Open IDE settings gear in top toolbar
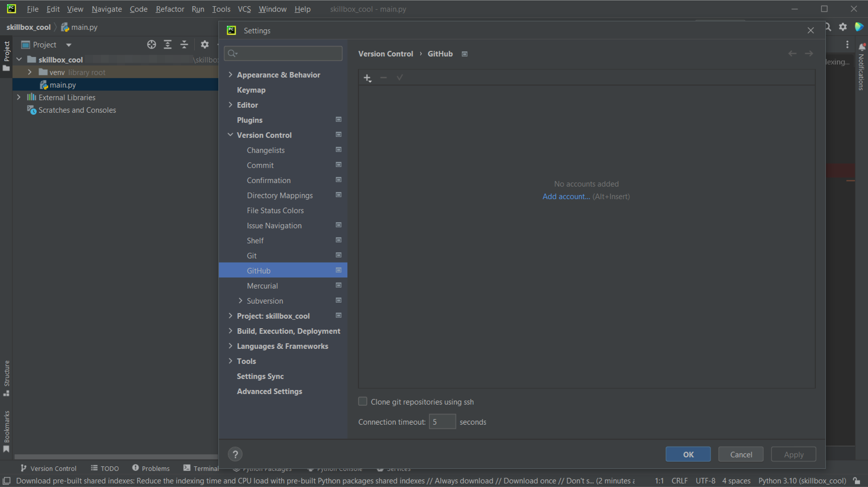The image size is (868, 487). click(x=843, y=27)
